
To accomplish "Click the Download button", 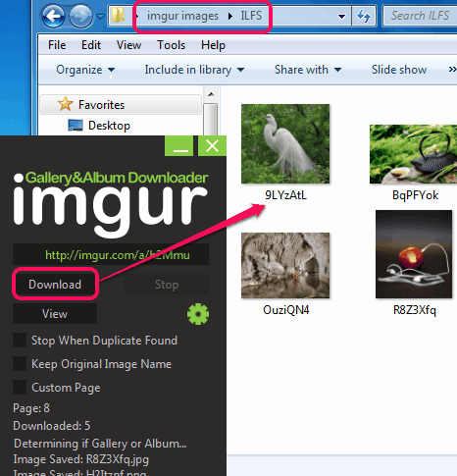I will [x=55, y=285].
